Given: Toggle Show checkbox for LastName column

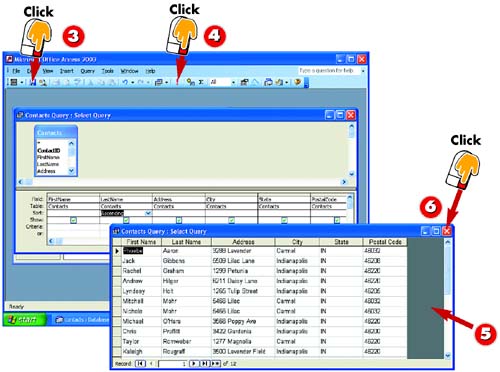Looking at the screenshot, I should tap(126, 220).
